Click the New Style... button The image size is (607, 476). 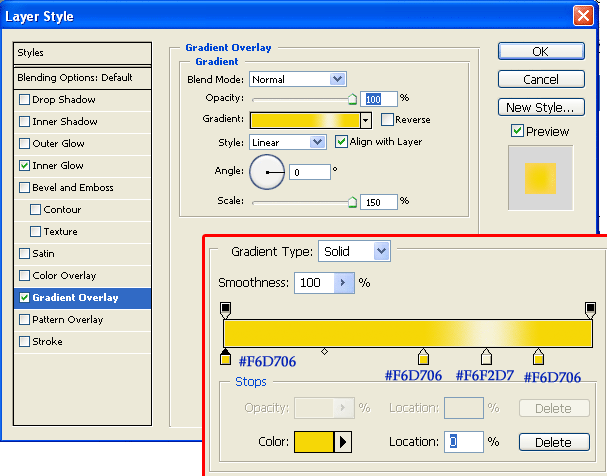click(x=540, y=107)
